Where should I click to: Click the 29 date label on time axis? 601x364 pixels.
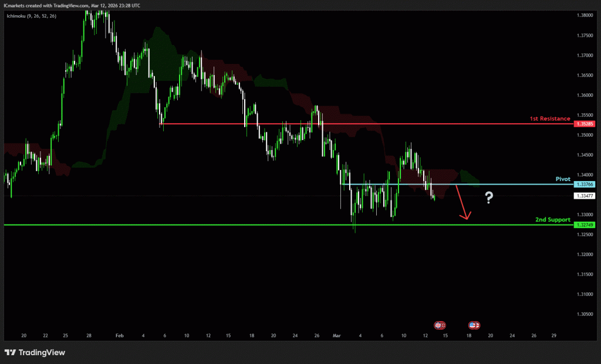[553, 336]
